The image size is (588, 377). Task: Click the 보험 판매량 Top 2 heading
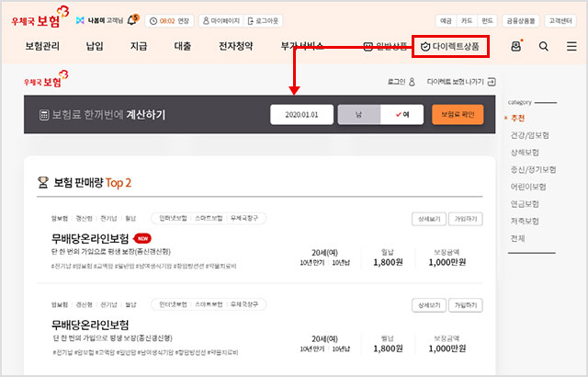[92, 183]
